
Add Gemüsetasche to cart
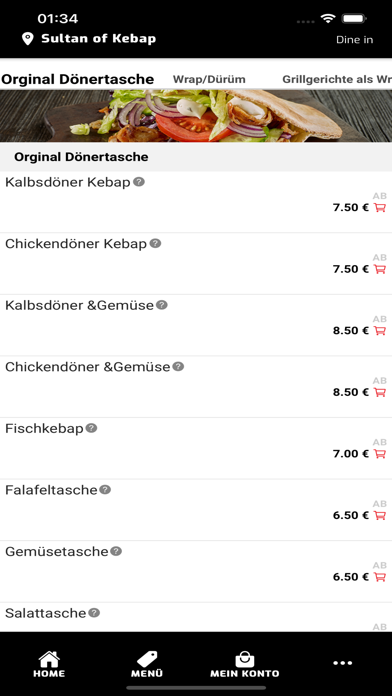pos(380,577)
